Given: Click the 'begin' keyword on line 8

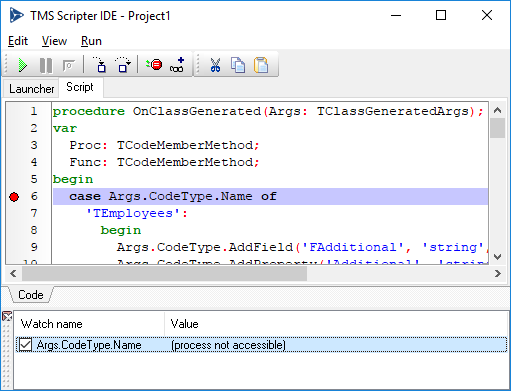Looking at the screenshot, I should coord(121,230).
